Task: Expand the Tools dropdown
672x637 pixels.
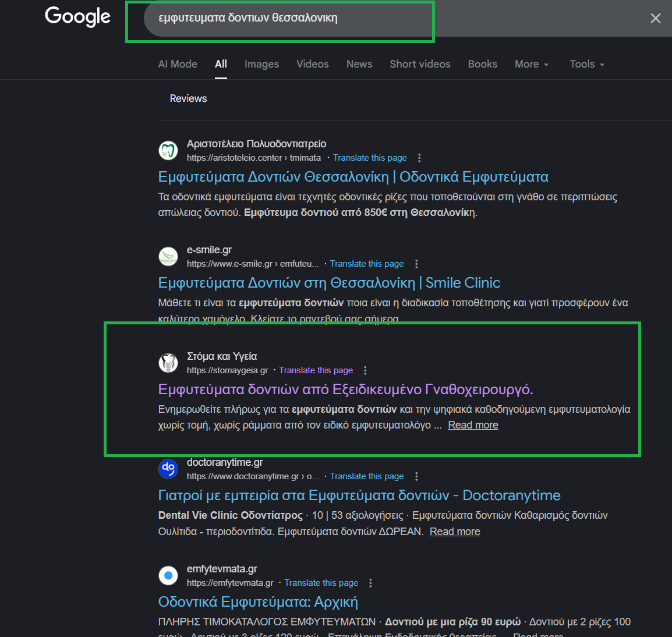Action: pos(586,64)
